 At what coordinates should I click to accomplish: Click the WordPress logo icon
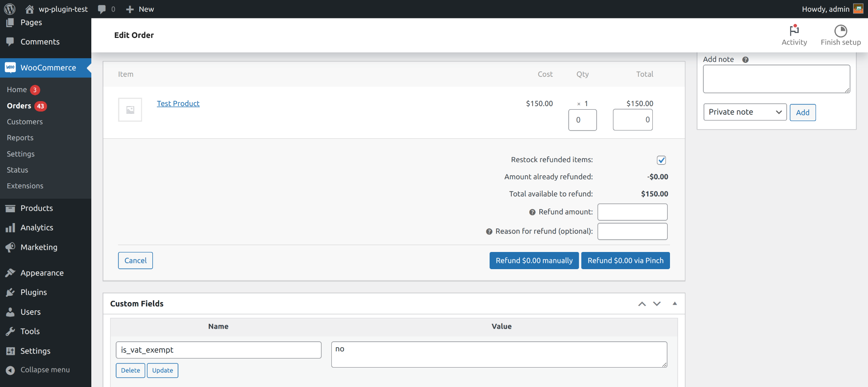pyautogui.click(x=9, y=9)
